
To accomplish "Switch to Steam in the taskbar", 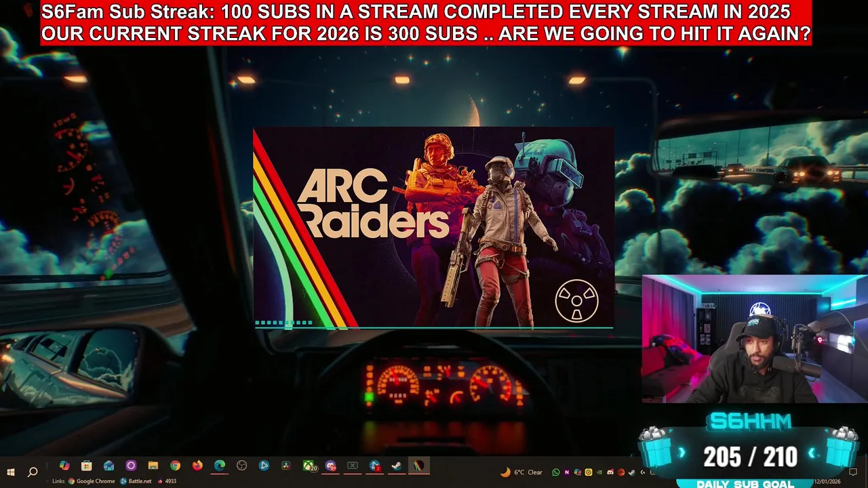I will point(397,466).
